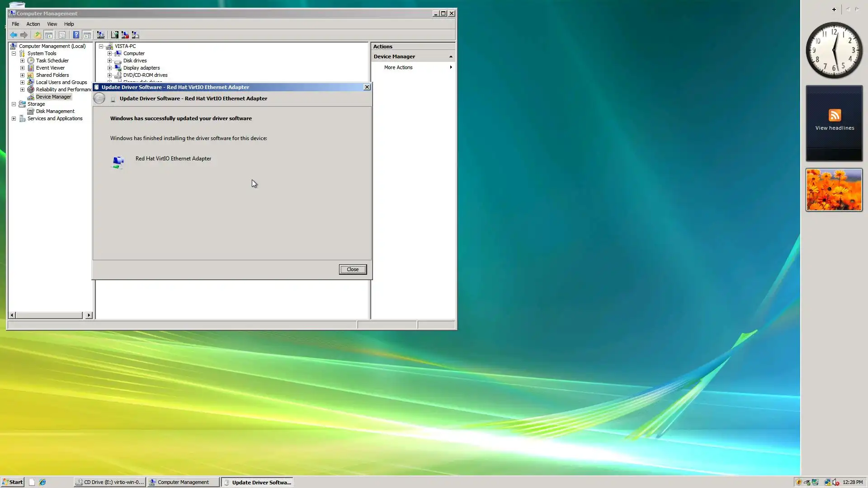Collapse the System Tools tree node

(x=14, y=53)
